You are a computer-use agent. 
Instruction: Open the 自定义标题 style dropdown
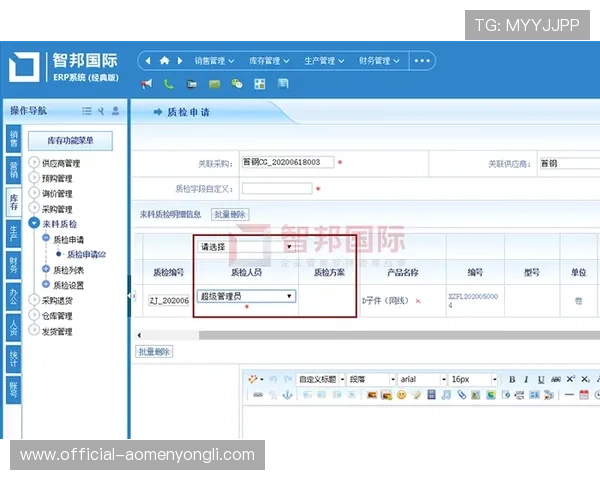pyautogui.click(x=321, y=379)
